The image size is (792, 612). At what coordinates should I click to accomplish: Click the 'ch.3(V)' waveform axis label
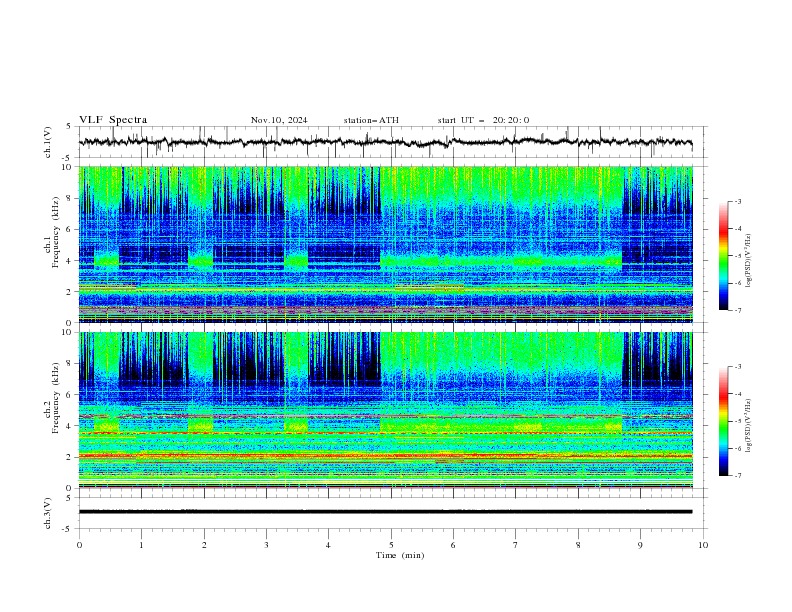pos(48,513)
